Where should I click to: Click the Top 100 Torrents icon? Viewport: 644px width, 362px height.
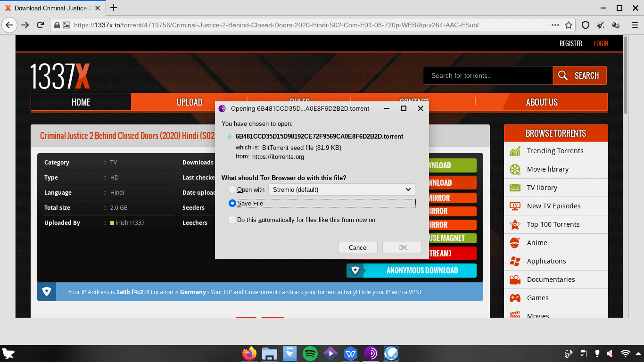[515, 224]
